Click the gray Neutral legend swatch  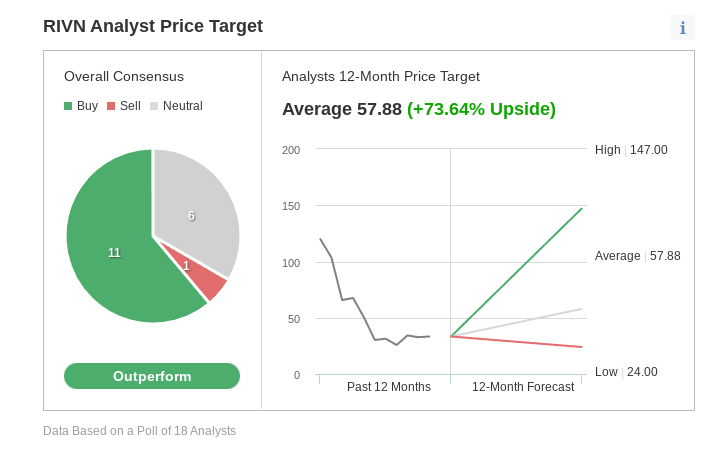click(x=154, y=106)
